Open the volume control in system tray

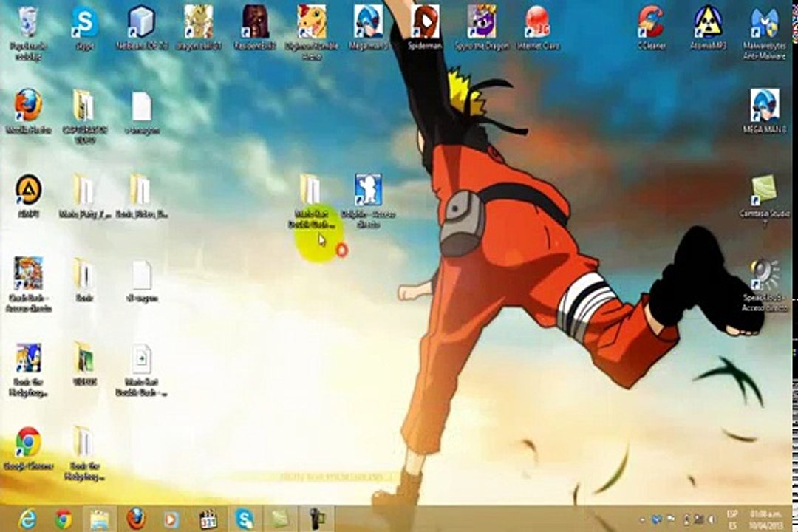pyautogui.click(x=712, y=519)
